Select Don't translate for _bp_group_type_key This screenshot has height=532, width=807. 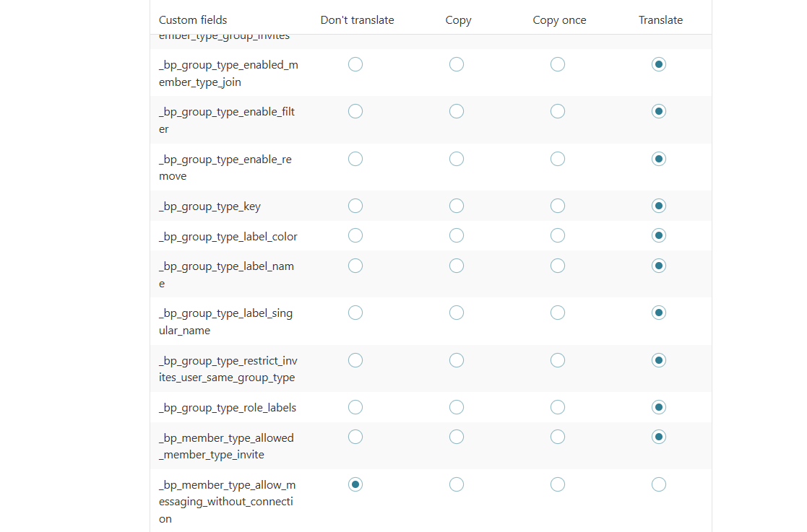355,206
